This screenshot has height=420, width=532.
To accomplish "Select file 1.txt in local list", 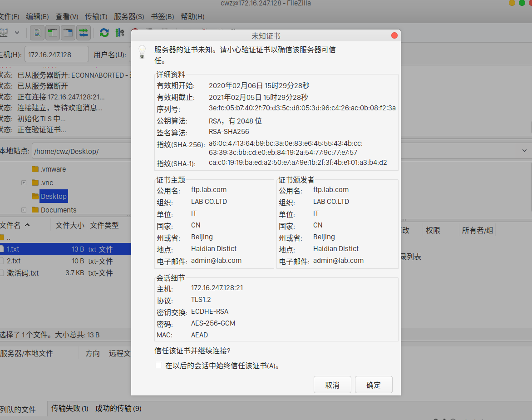I will coord(65,249).
